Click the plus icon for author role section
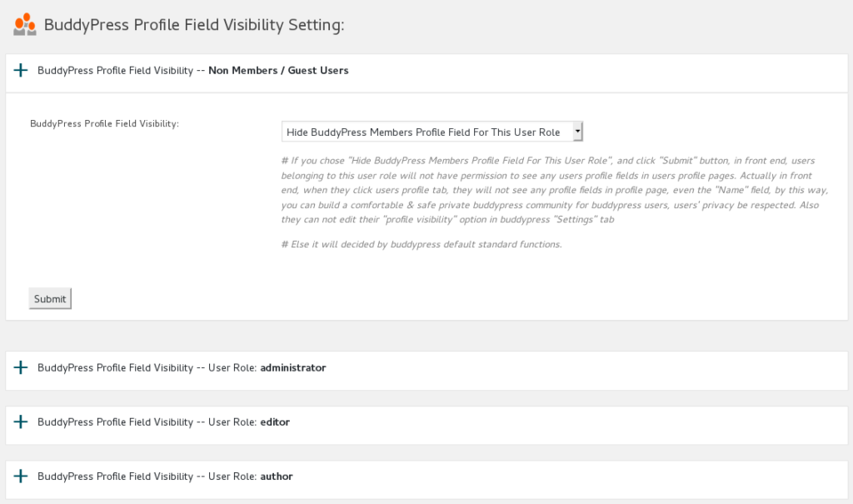 (x=20, y=476)
